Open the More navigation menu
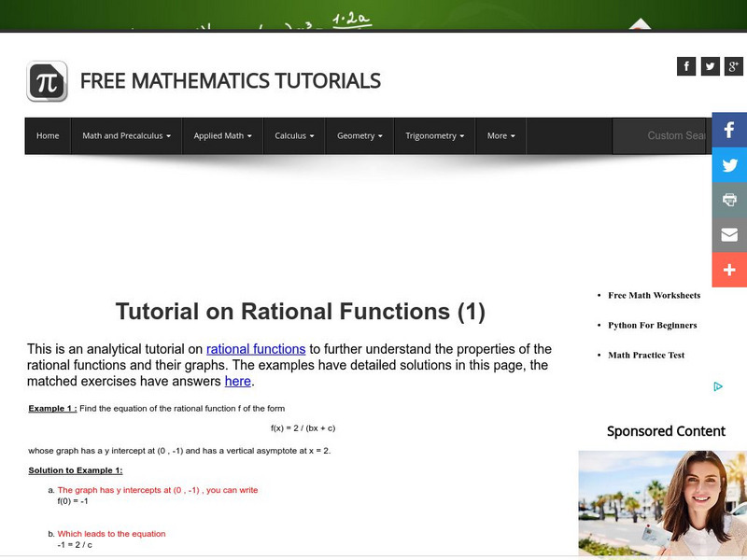Screen dimensions: 747x560 coord(500,135)
